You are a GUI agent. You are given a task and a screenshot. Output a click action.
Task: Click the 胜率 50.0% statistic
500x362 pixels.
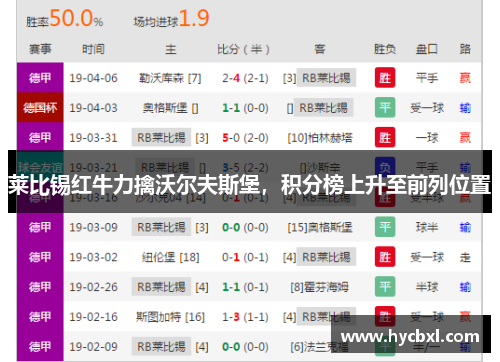[65, 19]
